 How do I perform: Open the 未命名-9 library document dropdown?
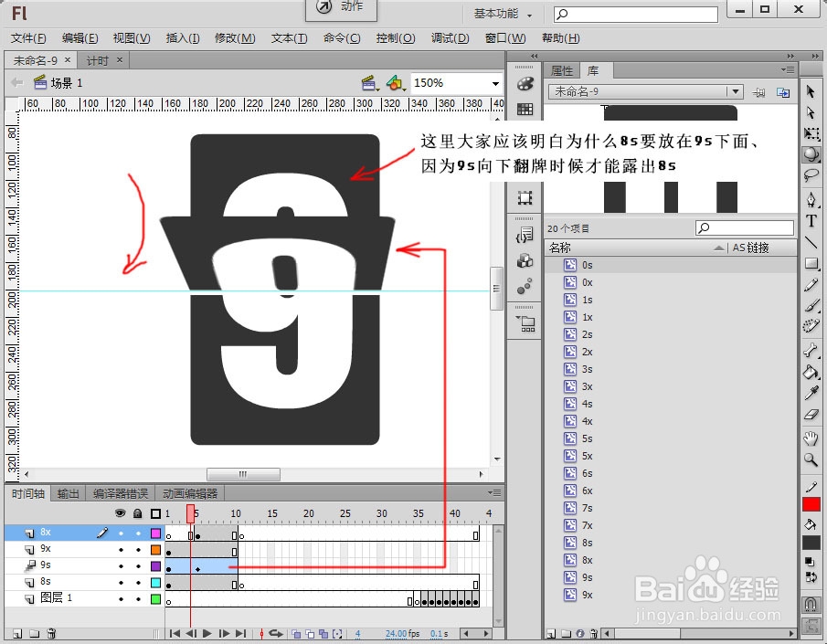[736, 91]
